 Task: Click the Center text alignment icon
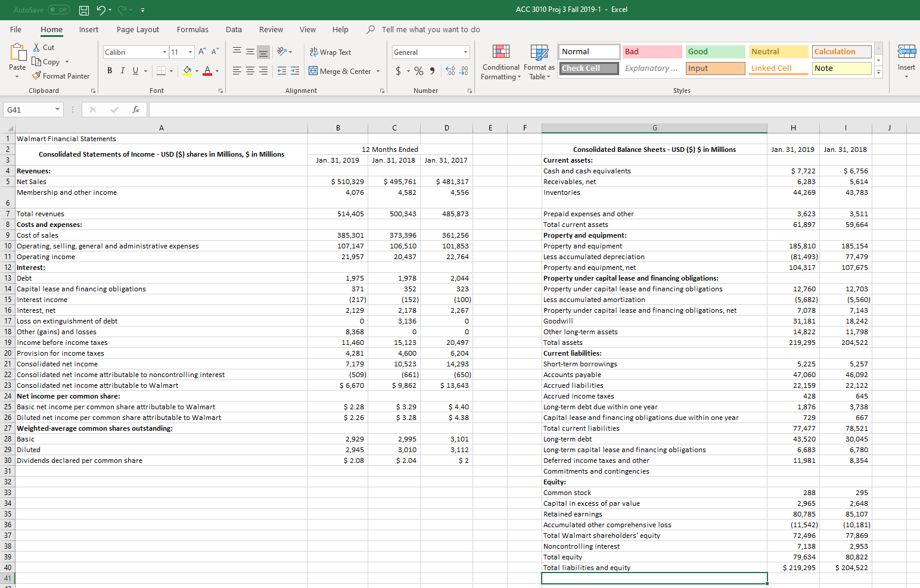pyautogui.click(x=250, y=71)
